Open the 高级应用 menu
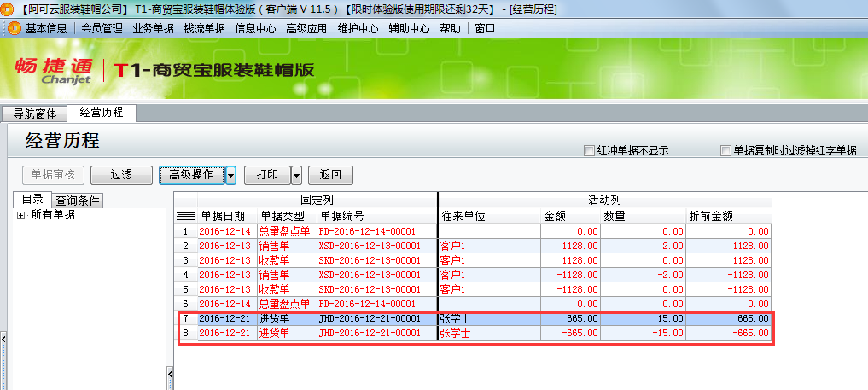Screen dimensions: 868x390 pos(306,28)
